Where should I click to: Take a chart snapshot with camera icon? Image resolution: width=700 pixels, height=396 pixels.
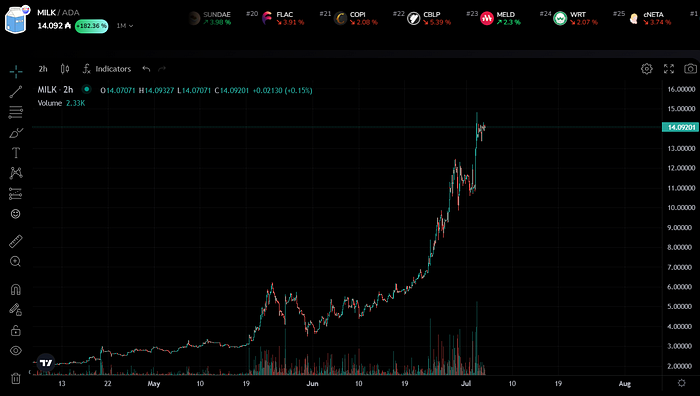point(690,69)
